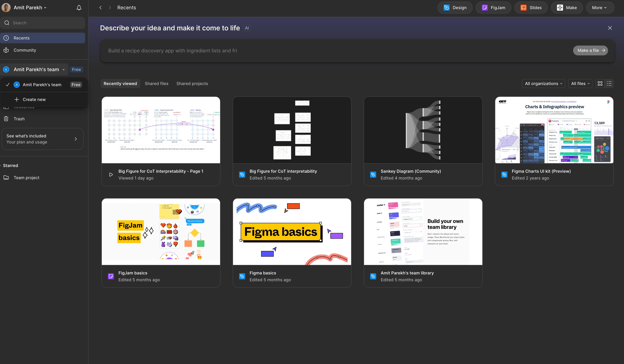Switch to Shared projects tab
This screenshot has width=624, height=364.
click(x=192, y=84)
